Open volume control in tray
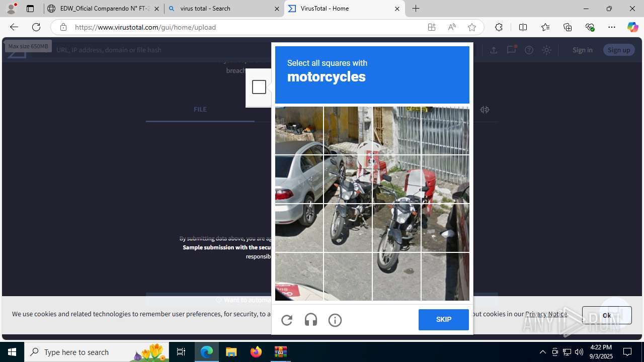Viewport: 644px width, 362px height. (x=579, y=352)
